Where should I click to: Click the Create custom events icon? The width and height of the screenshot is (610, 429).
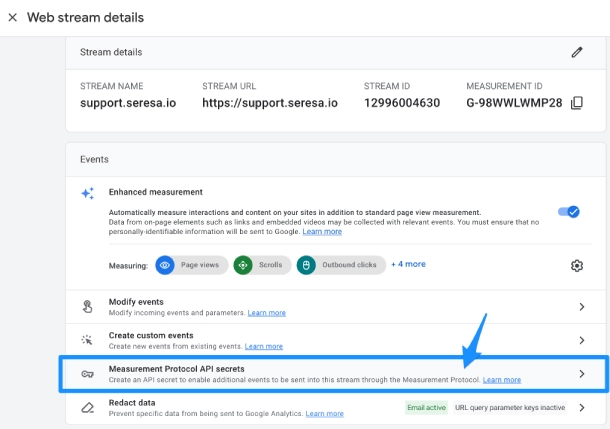tap(87, 340)
